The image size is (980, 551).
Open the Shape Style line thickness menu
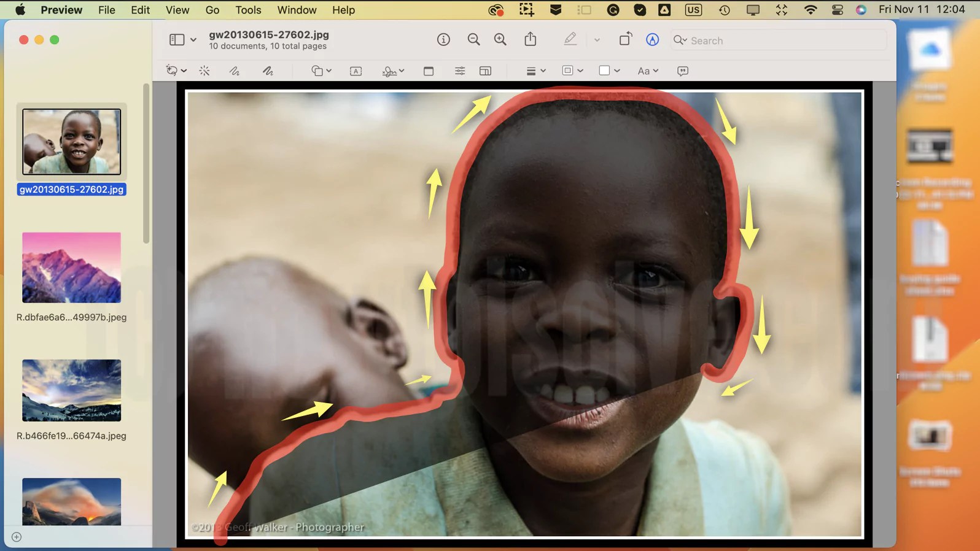(x=535, y=71)
